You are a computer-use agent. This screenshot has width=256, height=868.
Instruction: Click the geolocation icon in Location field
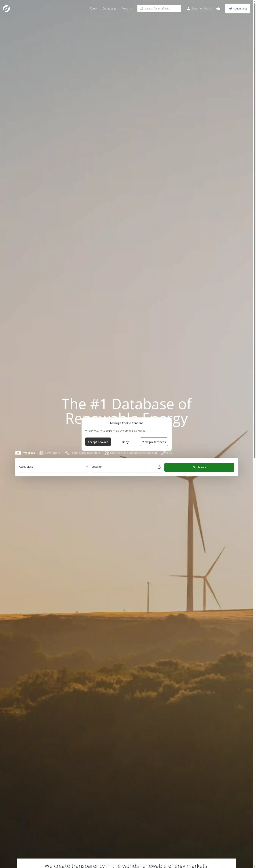(x=160, y=467)
